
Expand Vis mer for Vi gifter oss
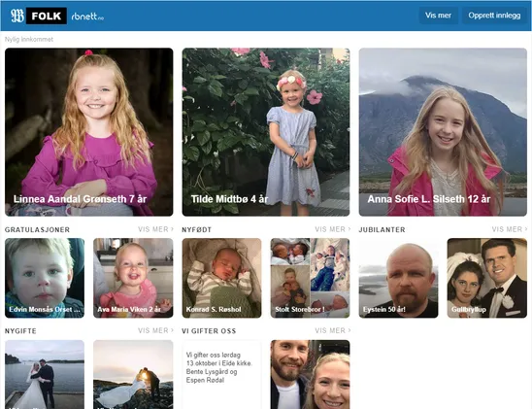tap(332, 330)
